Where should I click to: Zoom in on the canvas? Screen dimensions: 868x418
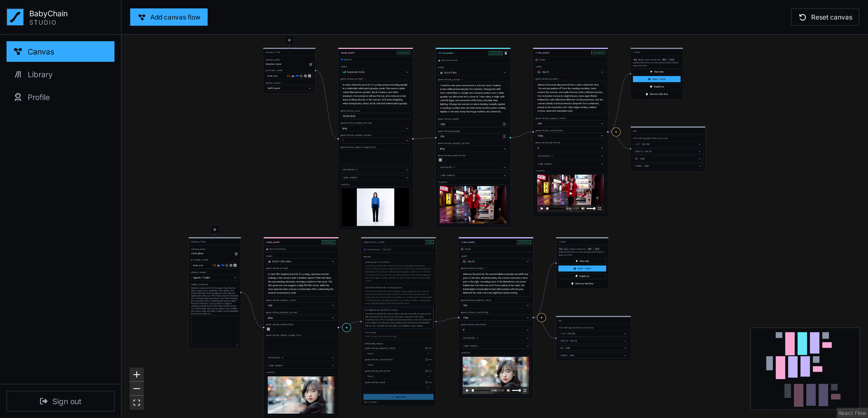(136, 374)
